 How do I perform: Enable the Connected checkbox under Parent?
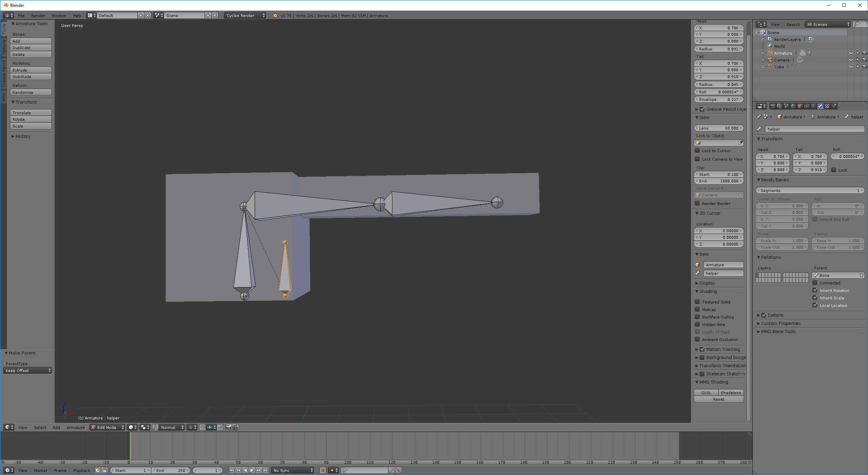click(815, 283)
